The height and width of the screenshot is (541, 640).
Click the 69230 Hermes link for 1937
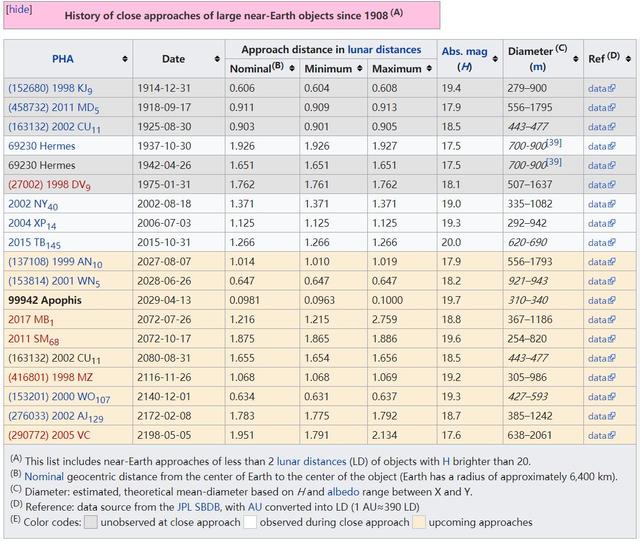42,145
